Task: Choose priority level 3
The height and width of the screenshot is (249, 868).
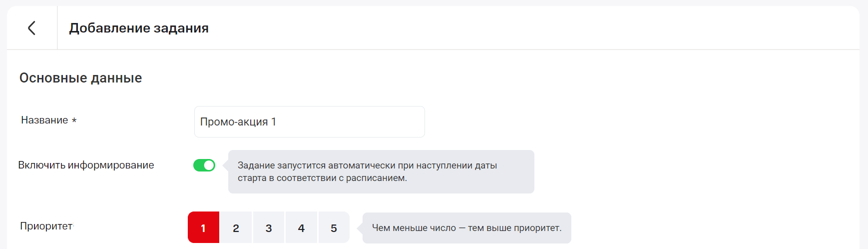Action: pos(269,227)
